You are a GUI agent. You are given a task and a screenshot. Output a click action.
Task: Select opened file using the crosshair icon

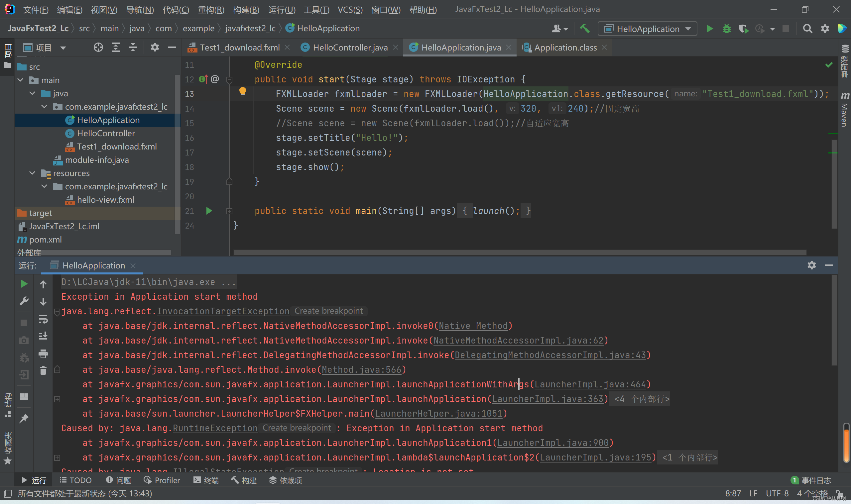[x=98, y=47]
